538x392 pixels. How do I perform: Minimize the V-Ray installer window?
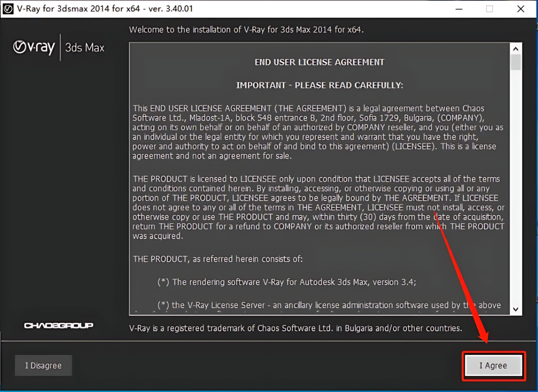458,9
